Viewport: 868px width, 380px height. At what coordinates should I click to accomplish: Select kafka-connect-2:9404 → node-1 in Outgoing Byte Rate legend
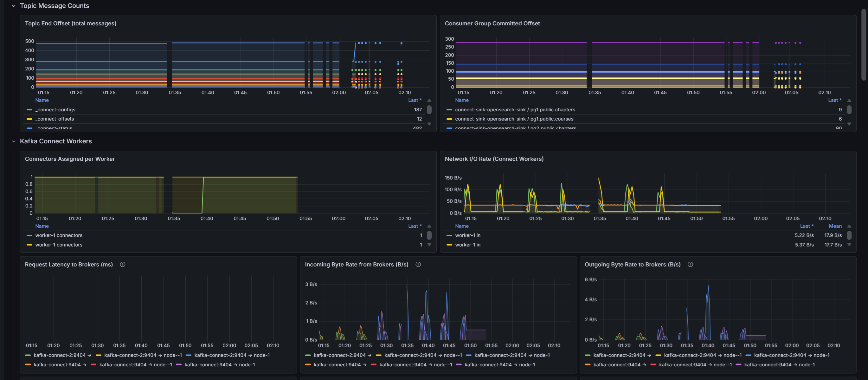792,355
